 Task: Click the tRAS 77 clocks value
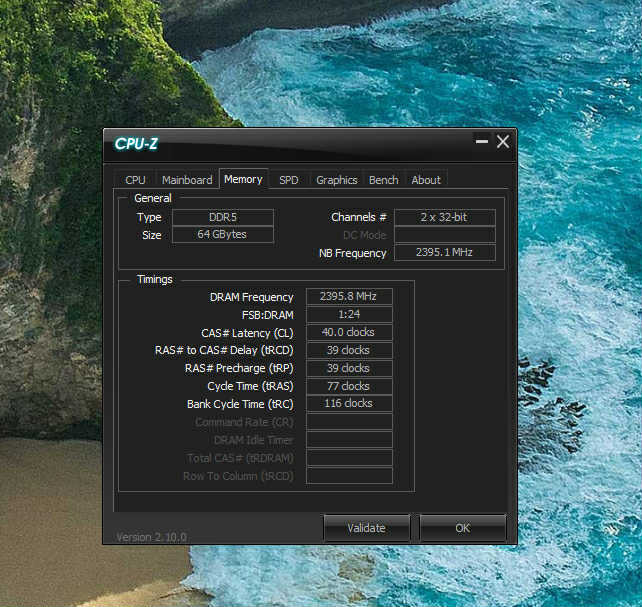point(349,386)
